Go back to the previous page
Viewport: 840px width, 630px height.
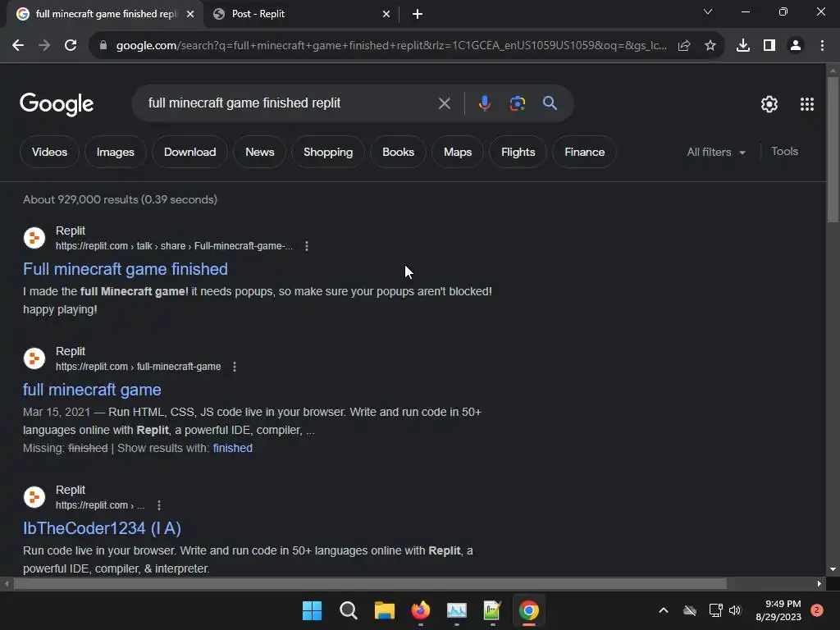click(18, 46)
